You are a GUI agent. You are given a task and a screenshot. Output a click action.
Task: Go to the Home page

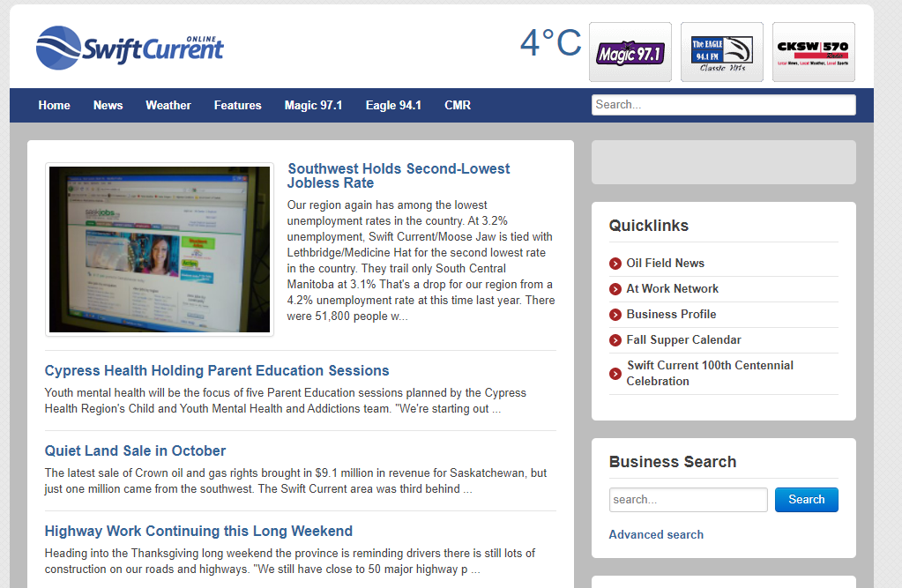click(x=54, y=105)
